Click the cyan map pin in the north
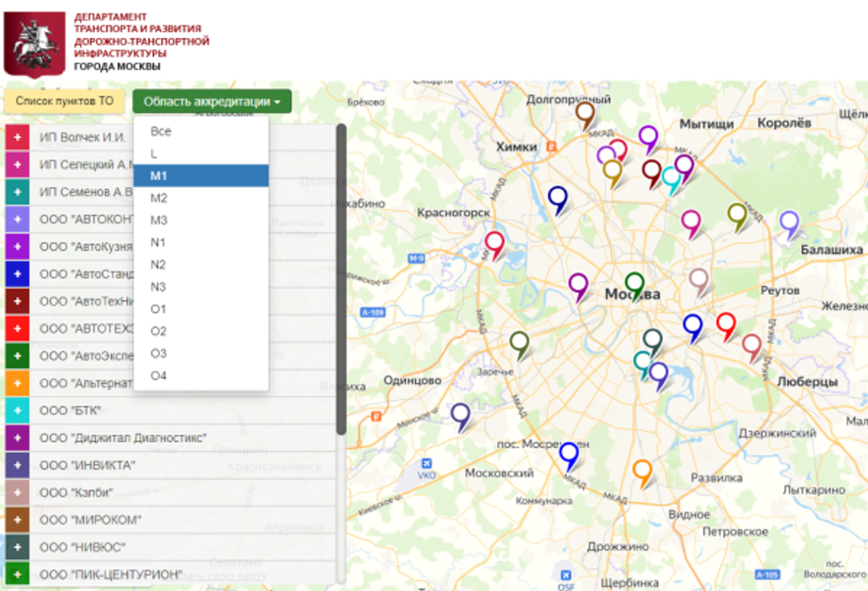This screenshot has width=868, height=591. pyautogui.click(x=671, y=178)
